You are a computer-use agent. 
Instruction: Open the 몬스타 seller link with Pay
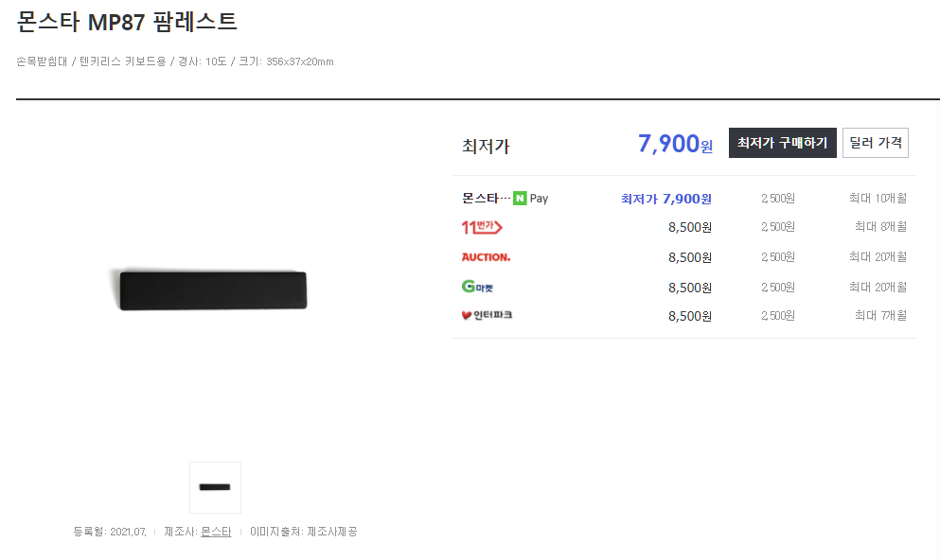coord(505,198)
